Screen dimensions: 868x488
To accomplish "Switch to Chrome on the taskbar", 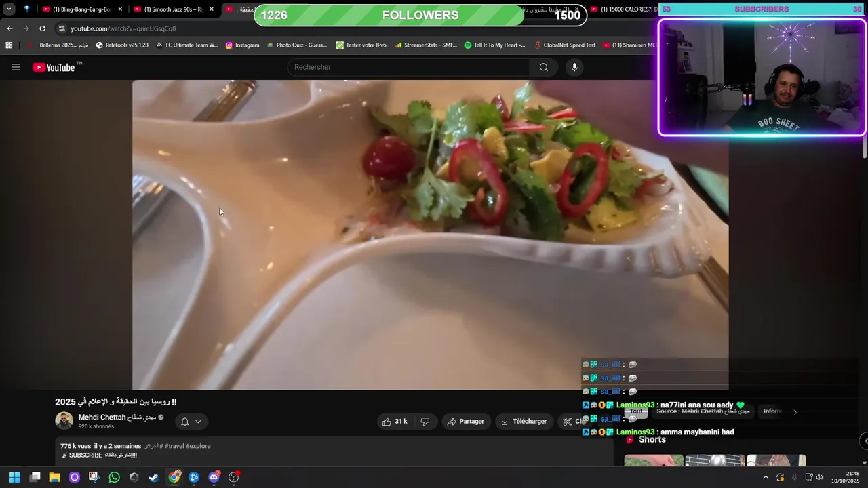I will pos(174,477).
